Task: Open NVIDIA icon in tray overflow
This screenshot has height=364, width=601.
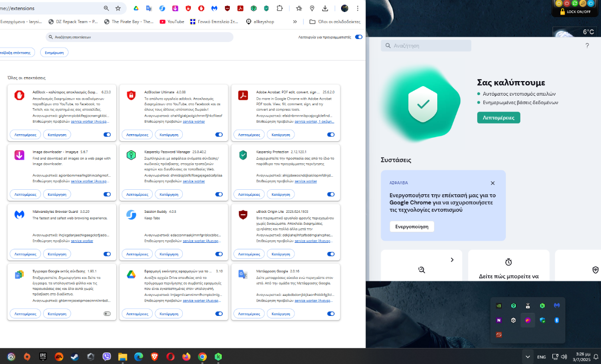Action: pyautogui.click(x=498, y=305)
